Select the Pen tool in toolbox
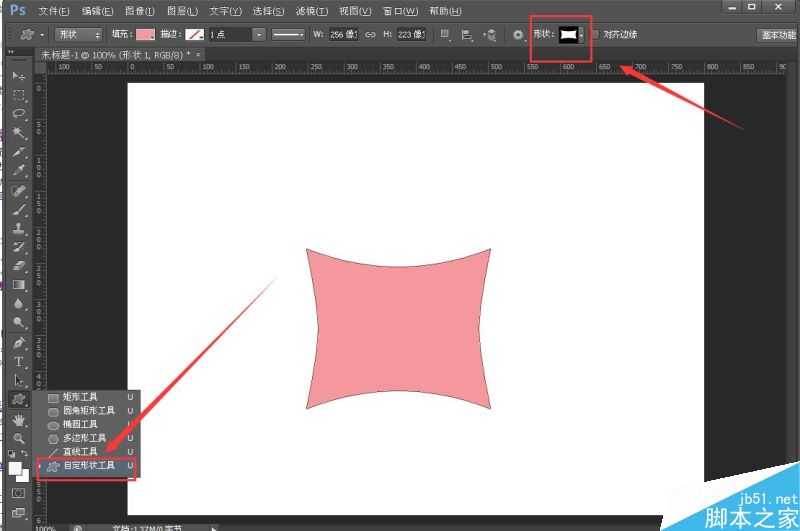 18,342
